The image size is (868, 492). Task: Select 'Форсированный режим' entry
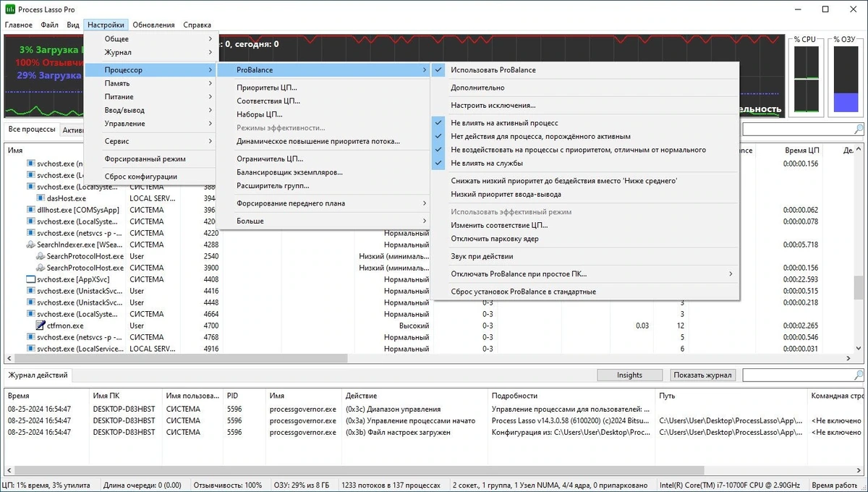click(x=151, y=158)
